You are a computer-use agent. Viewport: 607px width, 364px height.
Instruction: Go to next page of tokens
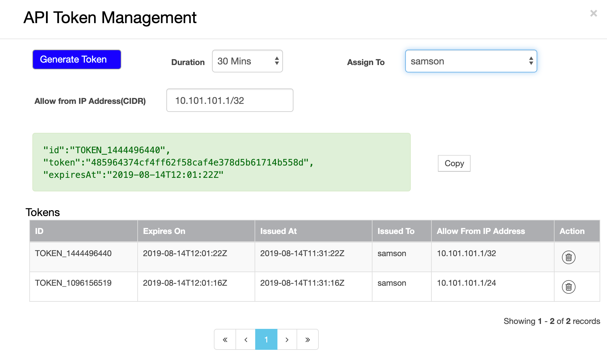point(287,339)
